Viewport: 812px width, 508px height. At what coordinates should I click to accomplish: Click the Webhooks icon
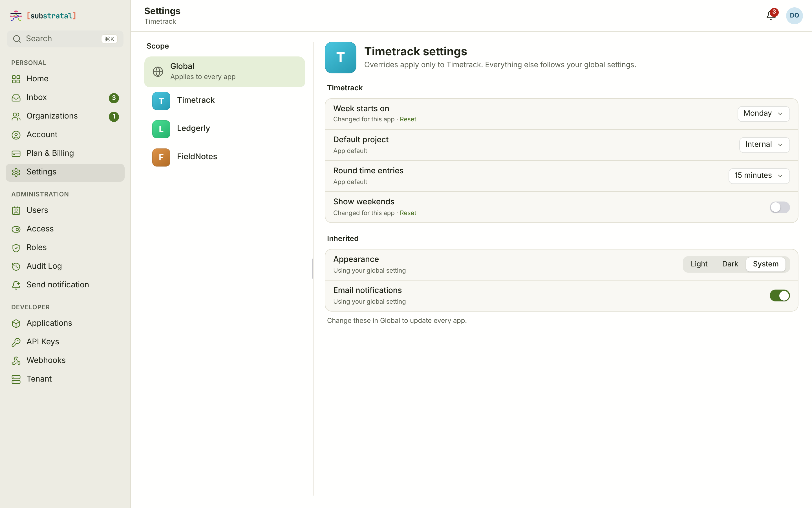coord(16,361)
